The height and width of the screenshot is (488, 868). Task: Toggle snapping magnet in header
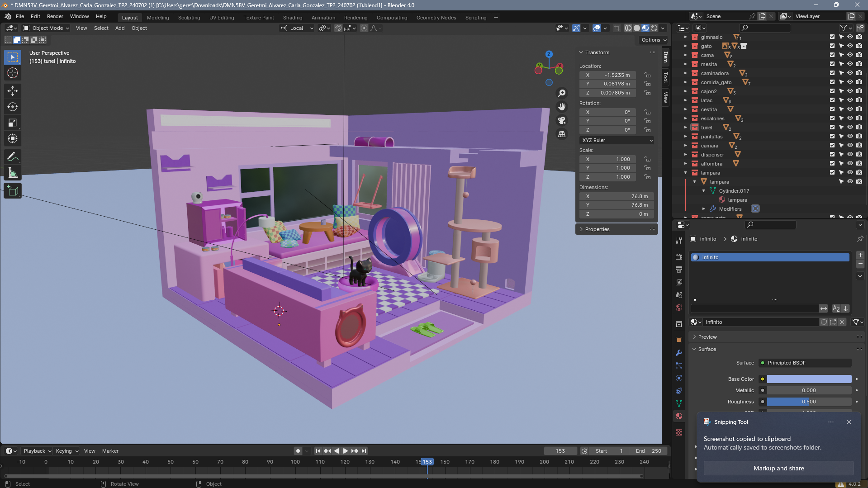point(338,28)
